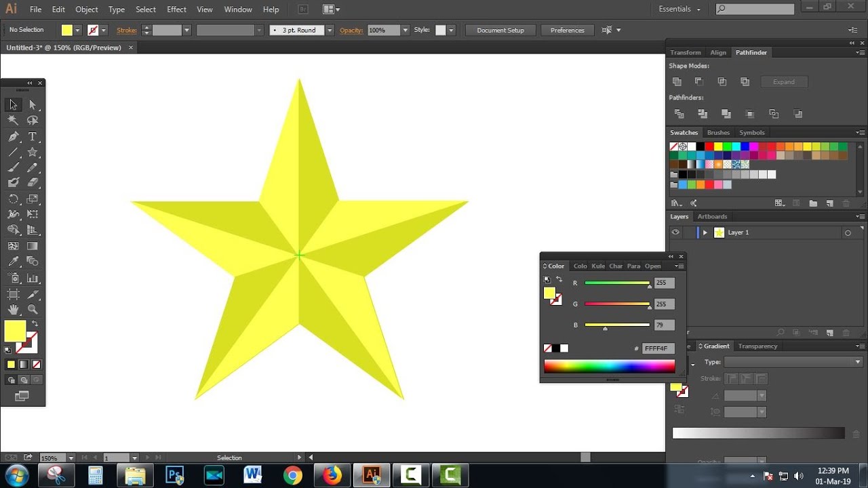This screenshot has height=488, width=868.
Task: Click the Exclude shape mode icon
Action: click(745, 81)
